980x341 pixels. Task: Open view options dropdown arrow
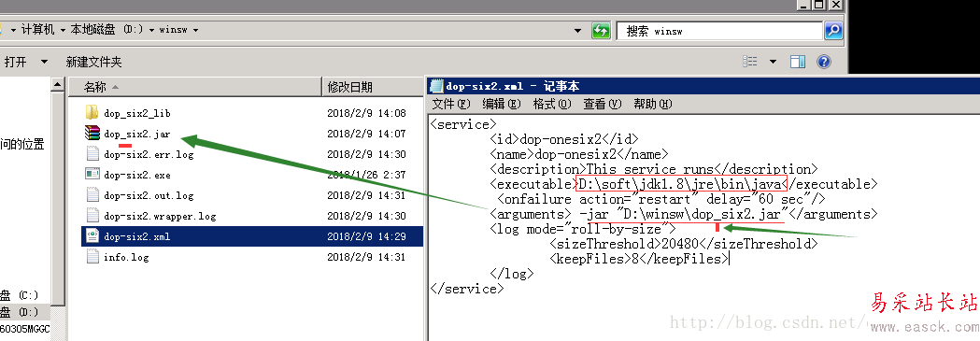point(774,62)
